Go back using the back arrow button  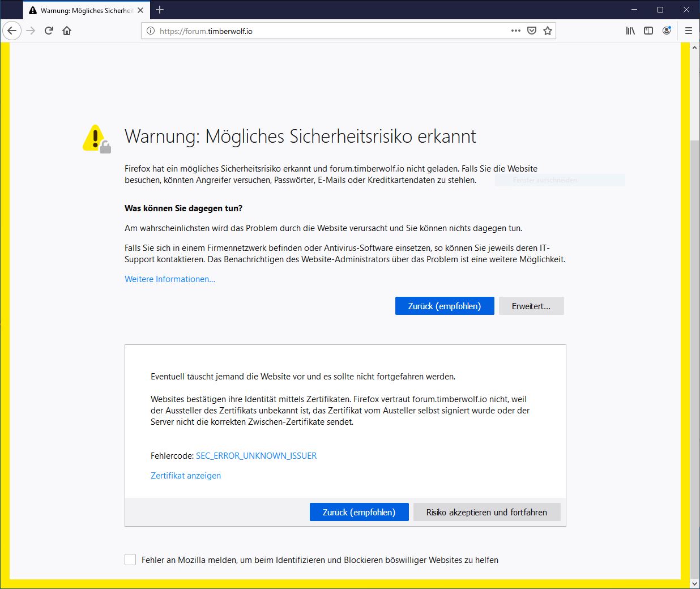pyautogui.click(x=12, y=31)
